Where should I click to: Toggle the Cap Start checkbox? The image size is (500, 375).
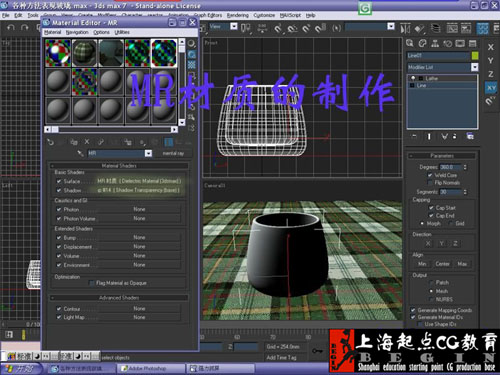coord(431,208)
